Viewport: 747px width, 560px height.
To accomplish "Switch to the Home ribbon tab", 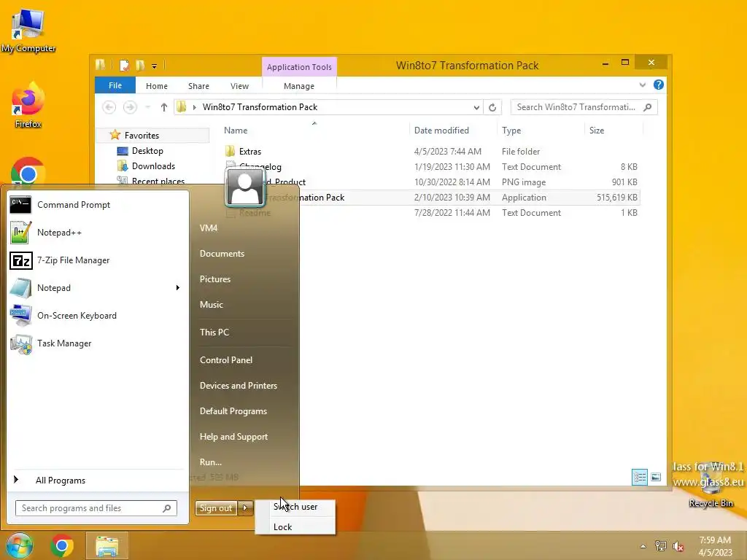I will 157,86.
